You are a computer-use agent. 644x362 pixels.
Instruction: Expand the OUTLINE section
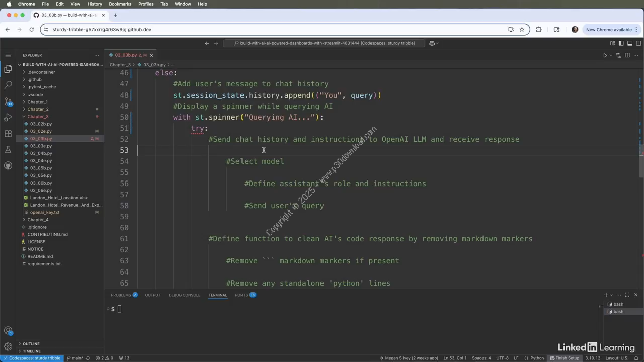pyautogui.click(x=31, y=344)
